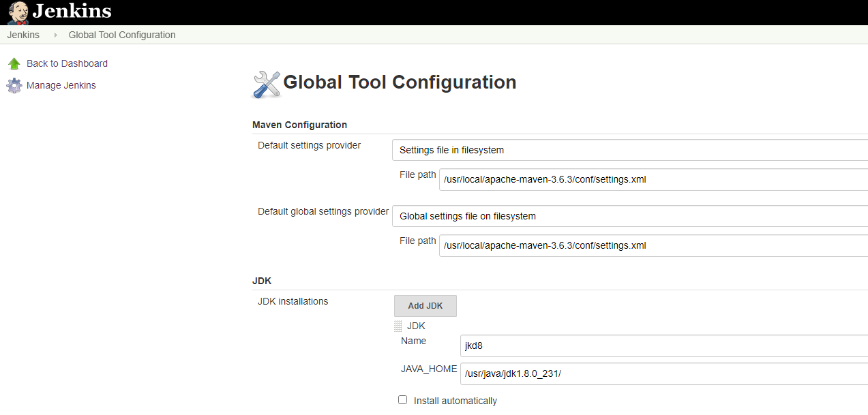This screenshot has height=415, width=868.
Task: Click the Jenkins butler logo icon
Action: point(18,12)
